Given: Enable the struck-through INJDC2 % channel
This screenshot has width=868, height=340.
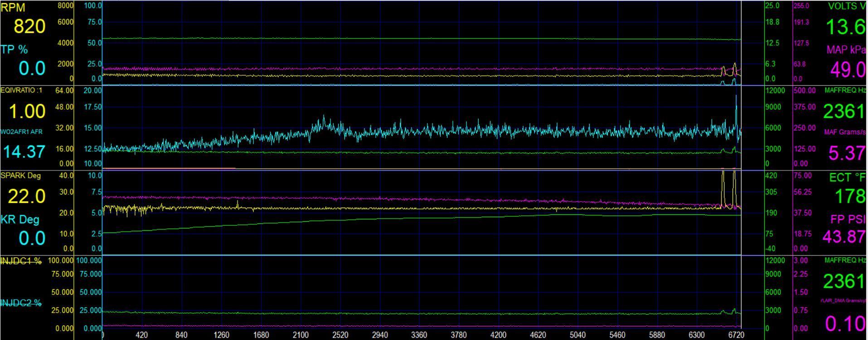Looking at the screenshot, I should coord(21,303).
